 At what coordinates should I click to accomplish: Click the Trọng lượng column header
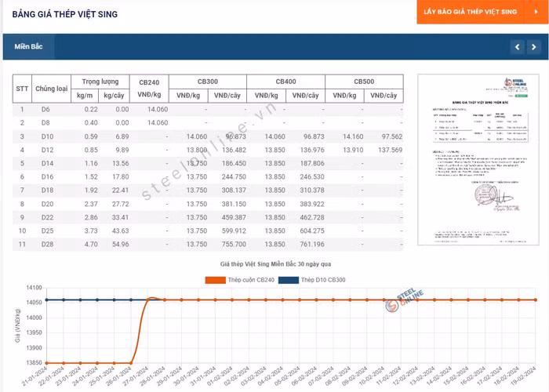[x=100, y=82]
